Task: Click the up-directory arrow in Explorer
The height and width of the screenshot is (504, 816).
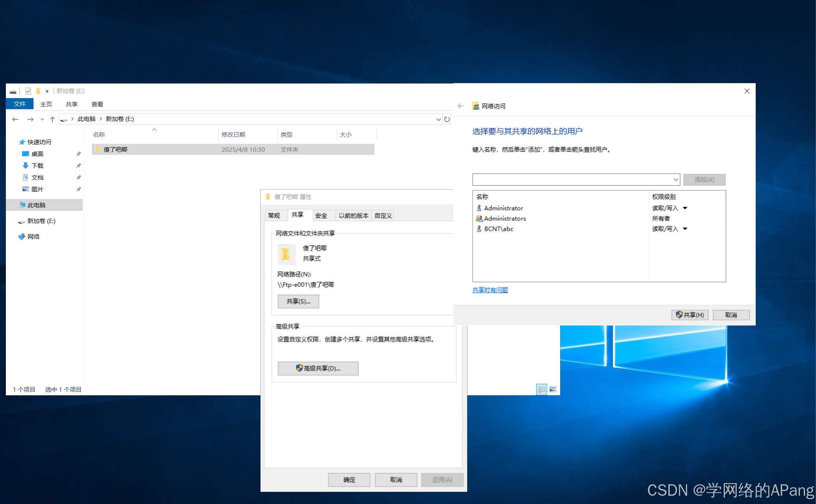Action: click(x=52, y=119)
